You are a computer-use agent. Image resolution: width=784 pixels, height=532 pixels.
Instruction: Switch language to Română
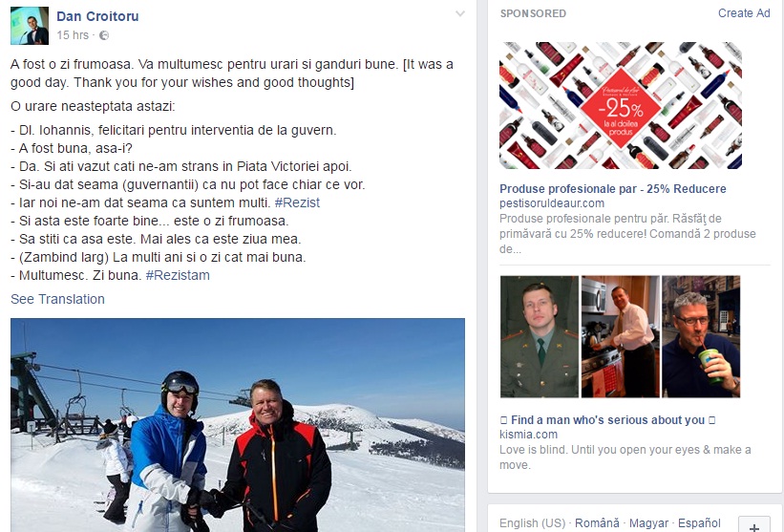click(597, 523)
